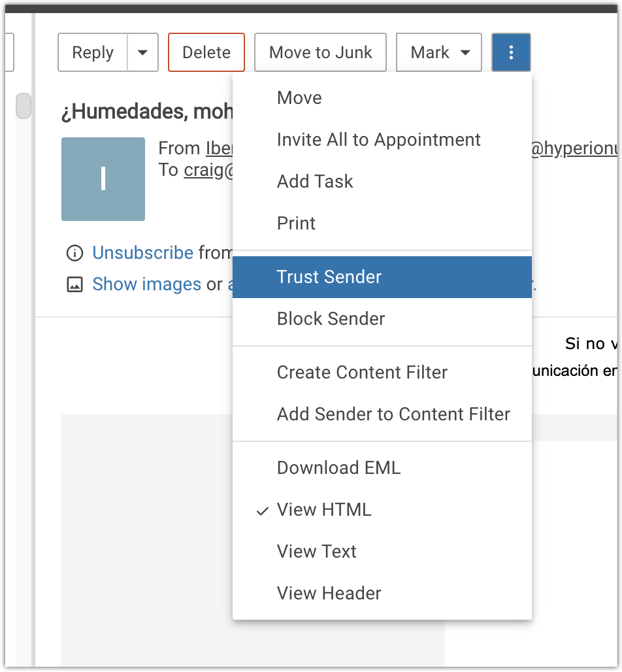Choose Block Sender in the menu
622x672 pixels.
(x=331, y=318)
